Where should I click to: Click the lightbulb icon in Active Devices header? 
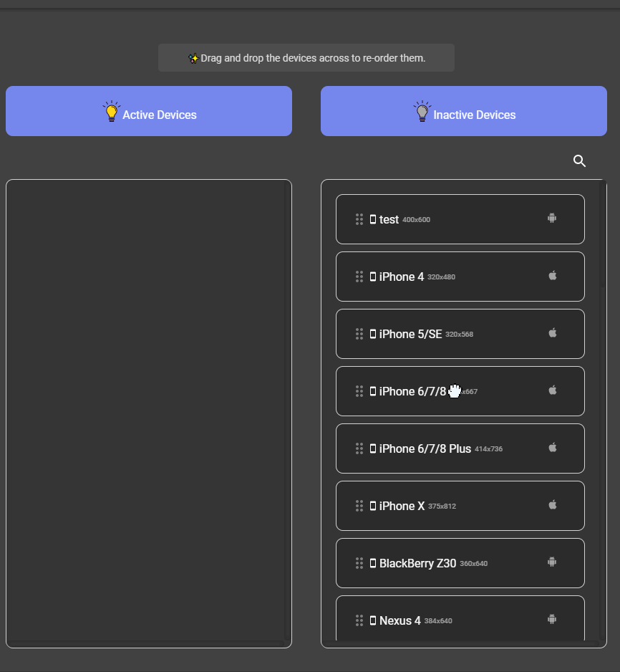tap(112, 111)
